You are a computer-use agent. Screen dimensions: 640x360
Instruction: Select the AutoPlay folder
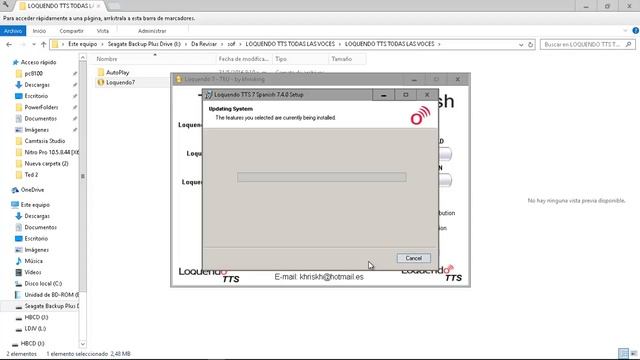point(117,72)
